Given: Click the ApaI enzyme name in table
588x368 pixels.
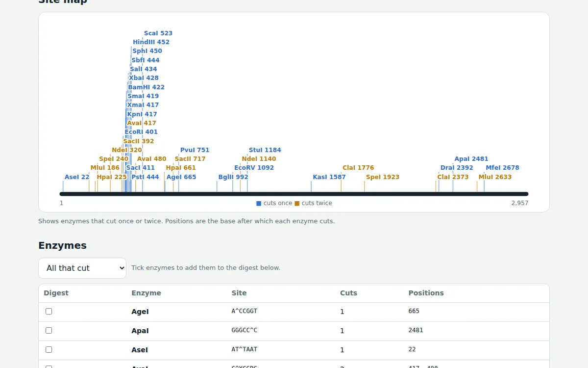Looking at the screenshot, I should [140, 331].
